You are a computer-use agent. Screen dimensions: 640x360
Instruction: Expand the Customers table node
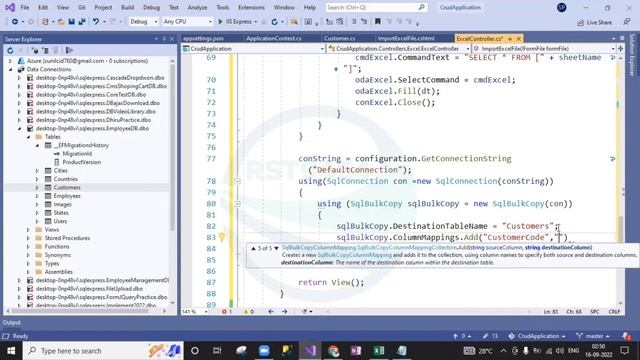coord(37,188)
